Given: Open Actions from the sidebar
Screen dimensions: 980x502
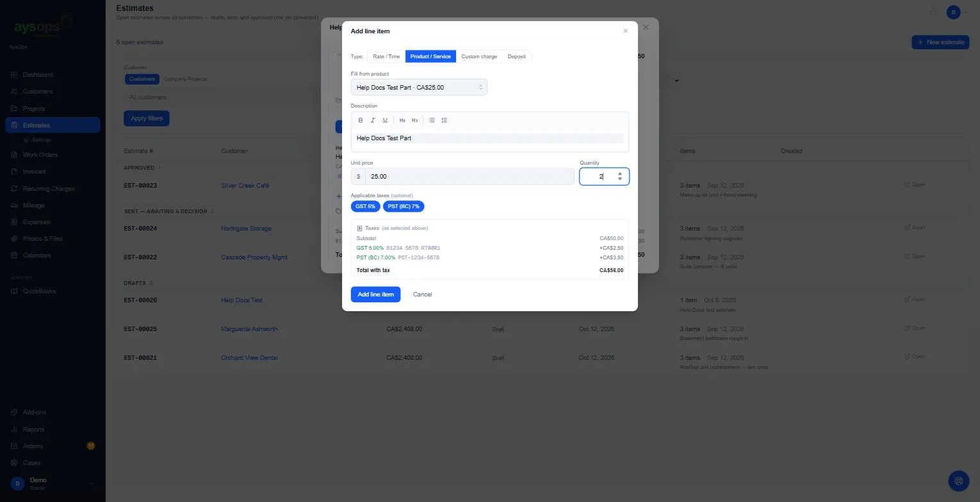Looking at the screenshot, I should (33, 446).
